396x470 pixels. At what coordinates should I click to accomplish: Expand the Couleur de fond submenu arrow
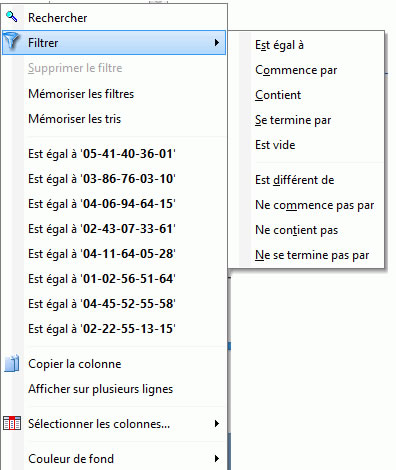[217, 459]
